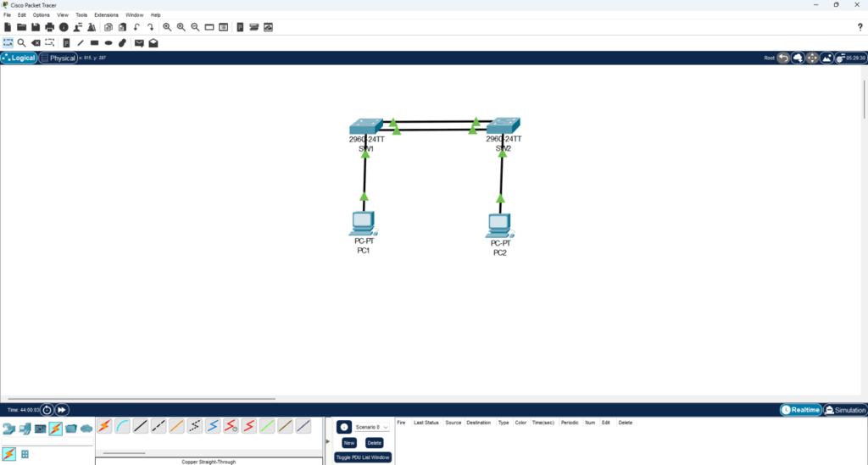This screenshot has width=868, height=465.
Task: Click the SW1 switch on canvas
Action: tap(365, 127)
